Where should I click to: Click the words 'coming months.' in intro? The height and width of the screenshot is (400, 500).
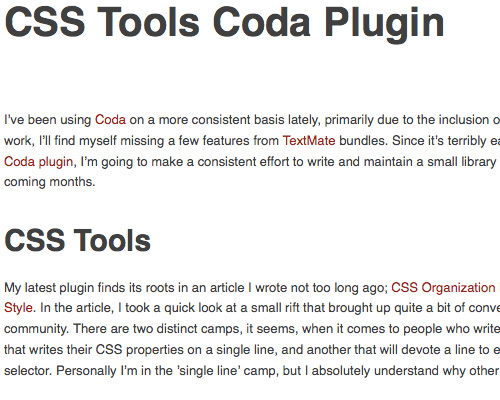point(49,182)
